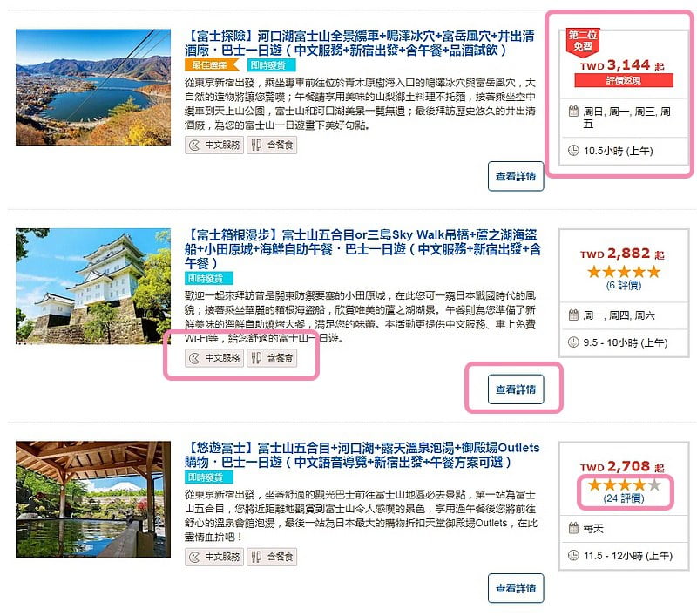Click the Lake Kawaguchi ropeway thumbnail
Viewport: 697px width, 616px height.
tap(93, 87)
